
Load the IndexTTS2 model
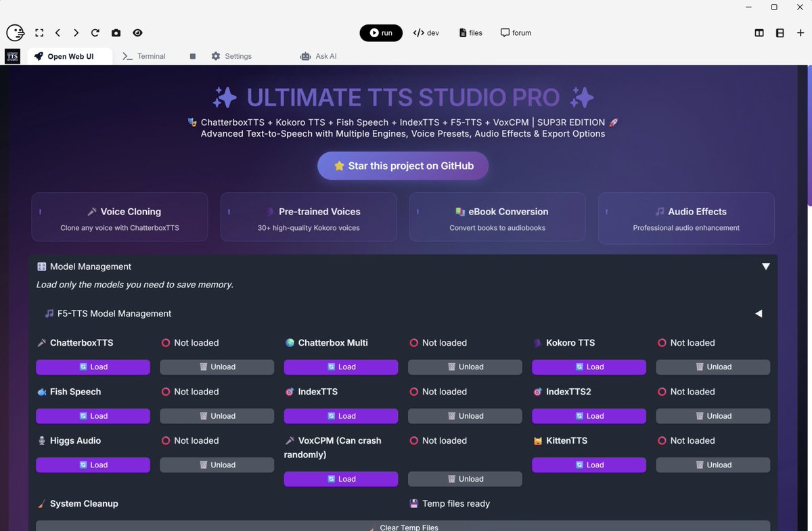(589, 416)
